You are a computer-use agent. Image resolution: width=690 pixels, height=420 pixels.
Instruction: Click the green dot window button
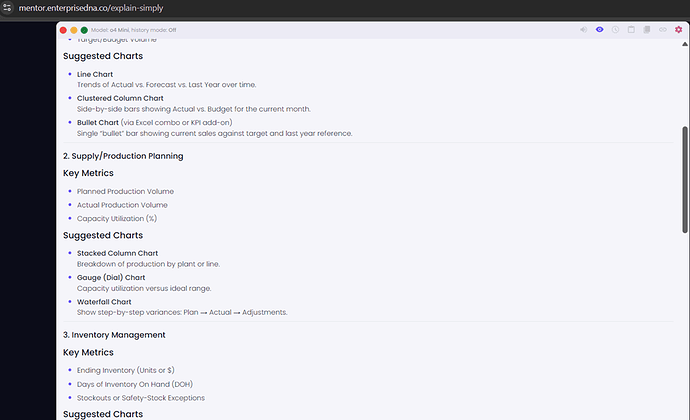(85, 30)
